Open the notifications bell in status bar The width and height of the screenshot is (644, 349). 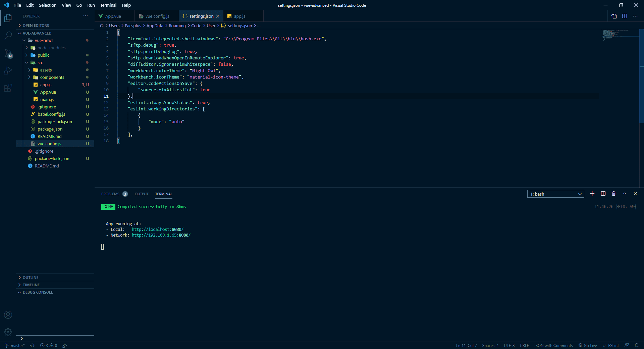(636, 345)
